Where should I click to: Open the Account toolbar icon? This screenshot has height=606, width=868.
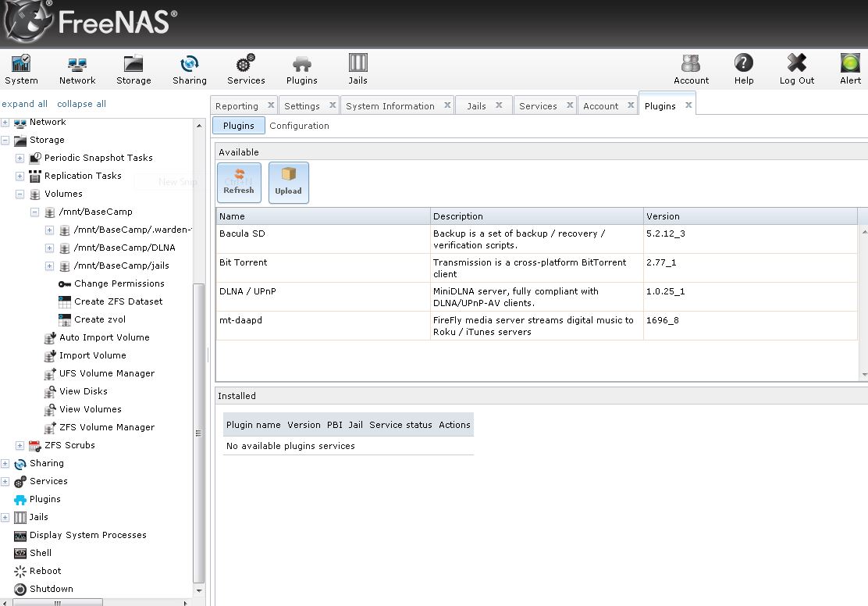click(x=691, y=70)
